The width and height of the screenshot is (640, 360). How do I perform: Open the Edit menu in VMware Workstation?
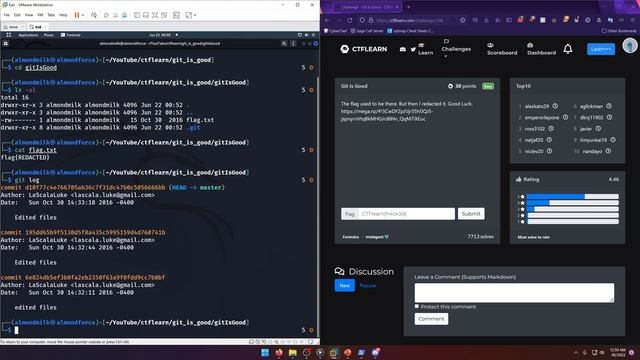(17, 15)
